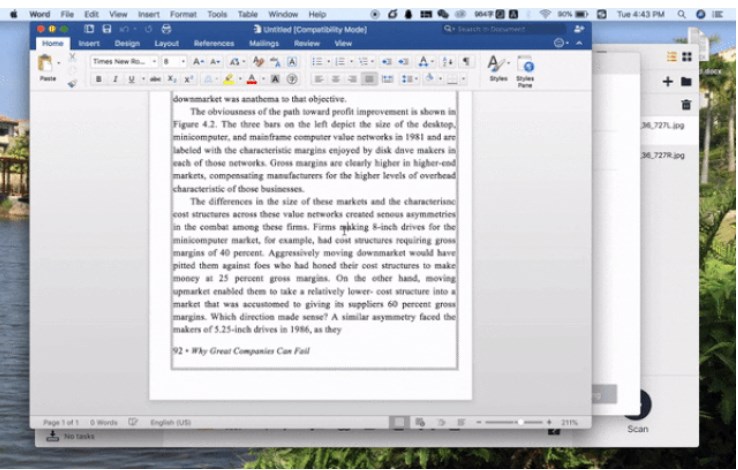This screenshot has width=738, height=470.
Task: Clear all formatting icon
Action: pyautogui.click(x=258, y=62)
